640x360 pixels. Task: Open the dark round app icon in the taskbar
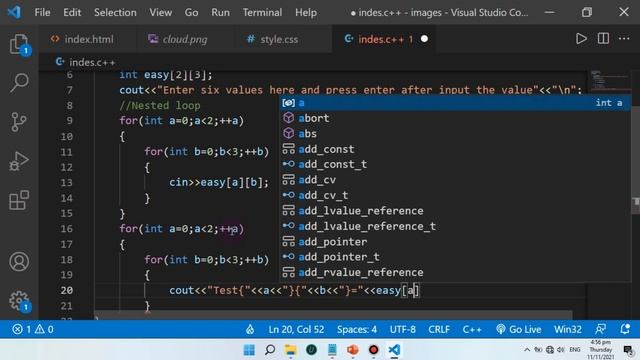click(311, 350)
